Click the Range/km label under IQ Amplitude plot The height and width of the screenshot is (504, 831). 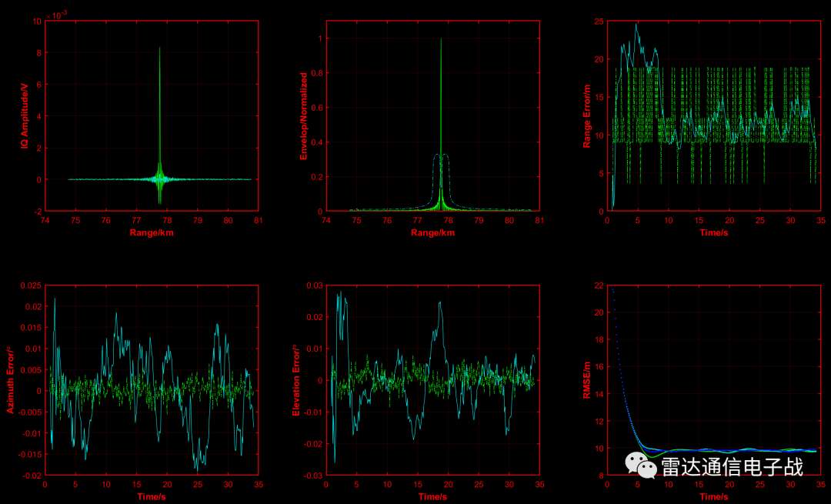[x=152, y=232]
